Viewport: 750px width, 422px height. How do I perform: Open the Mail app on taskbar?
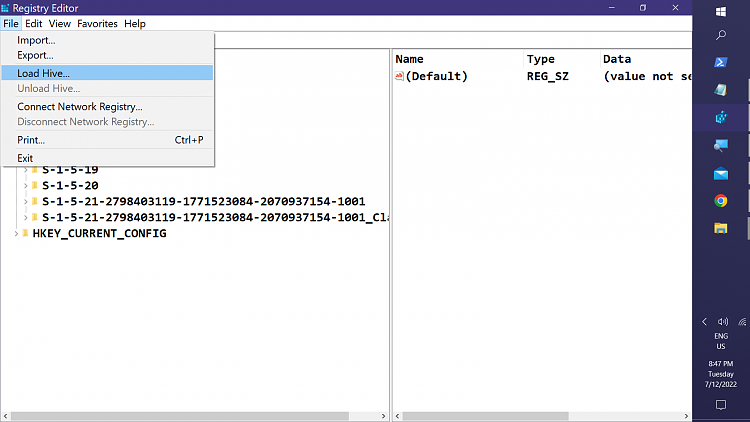click(721, 174)
